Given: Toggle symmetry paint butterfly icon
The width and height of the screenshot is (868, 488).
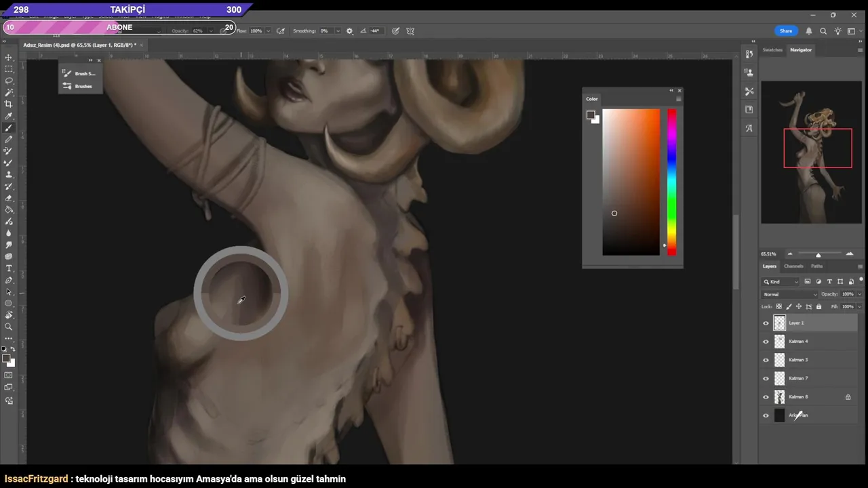Looking at the screenshot, I should point(410,31).
